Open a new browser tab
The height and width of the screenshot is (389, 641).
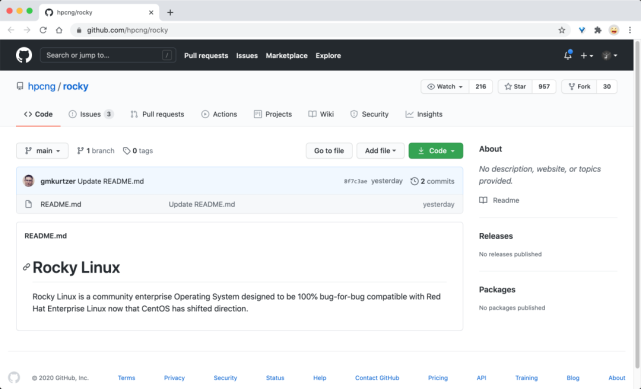coord(170,12)
